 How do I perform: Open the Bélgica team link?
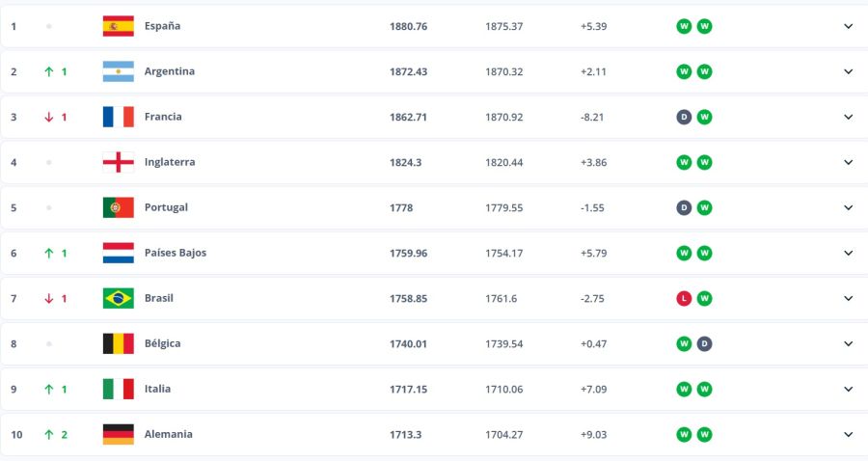point(162,343)
